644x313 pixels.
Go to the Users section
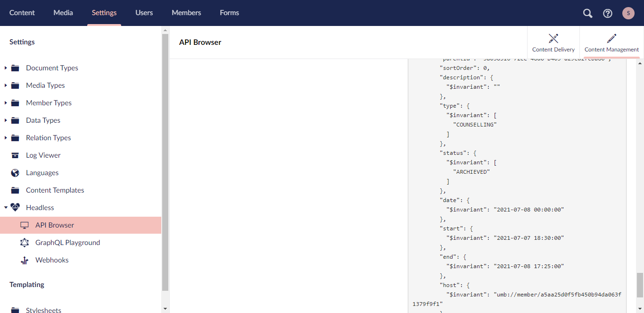pos(144,13)
